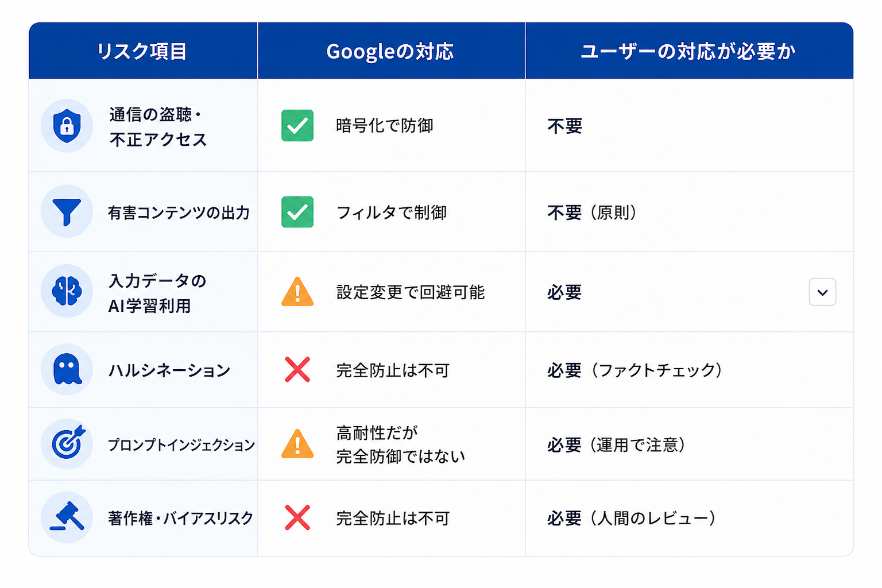This screenshot has height=588, width=882.
Task: Click the 必要（運用で注意）cell text
Action: (x=617, y=444)
